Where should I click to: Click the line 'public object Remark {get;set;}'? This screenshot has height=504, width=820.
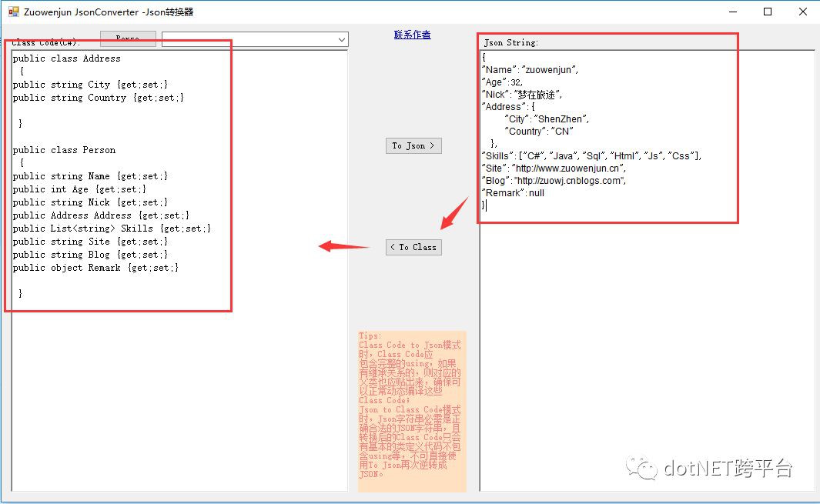click(x=95, y=268)
